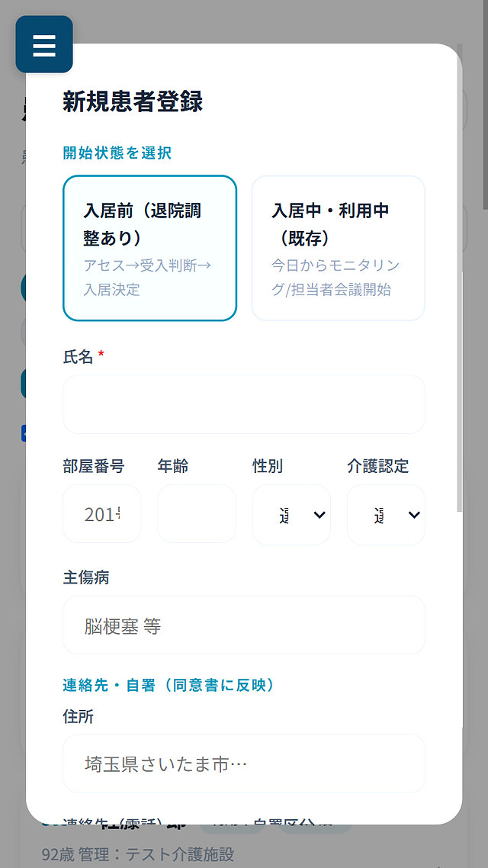Click the 氏名 field label
The width and height of the screenshot is (488, 868).
pos(78,357)
